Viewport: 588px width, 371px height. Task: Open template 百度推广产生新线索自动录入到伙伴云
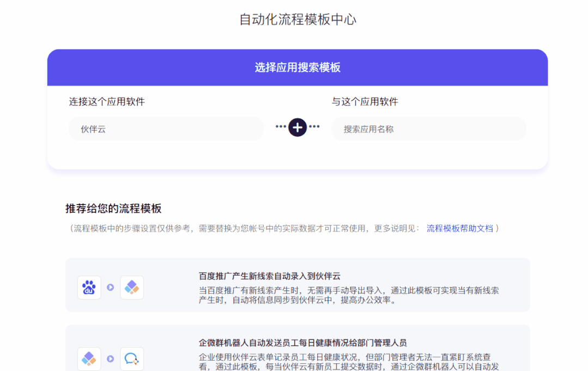point(270,276)
